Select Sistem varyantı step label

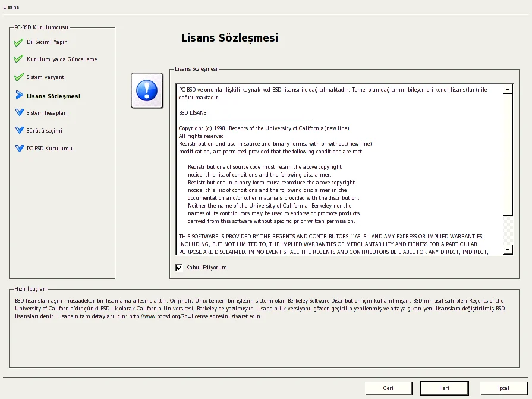46,77
